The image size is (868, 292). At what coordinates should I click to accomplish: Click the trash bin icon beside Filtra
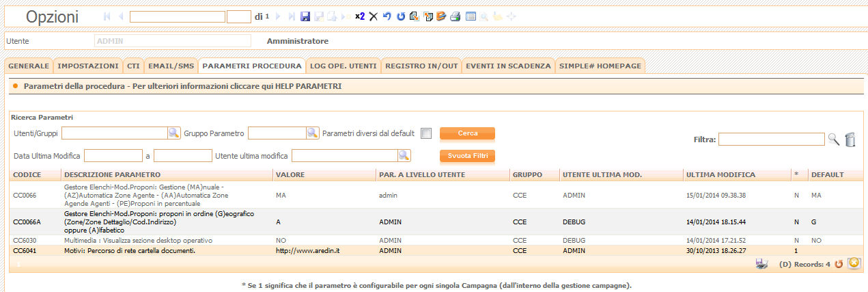point(850,140)
